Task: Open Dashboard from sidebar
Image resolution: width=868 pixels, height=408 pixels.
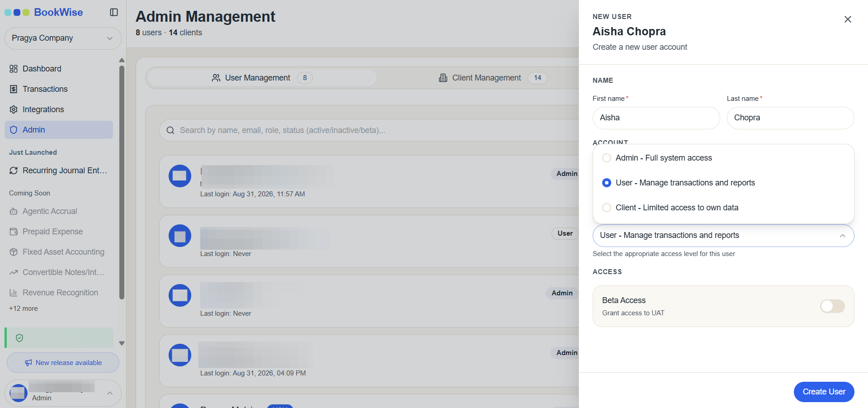Action: [x=59, y=69]
